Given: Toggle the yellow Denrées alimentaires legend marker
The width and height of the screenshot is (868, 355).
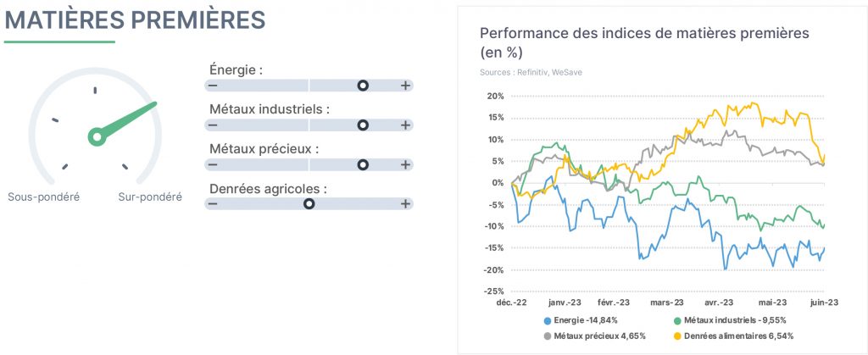Looking at the screenshot, I should tap(677, 336).
